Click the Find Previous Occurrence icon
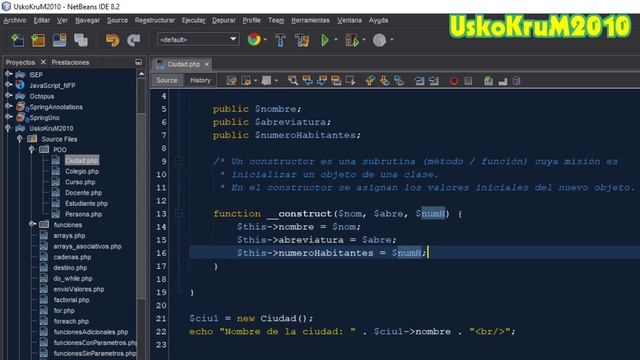640x360 pixels. click(307, 80)
